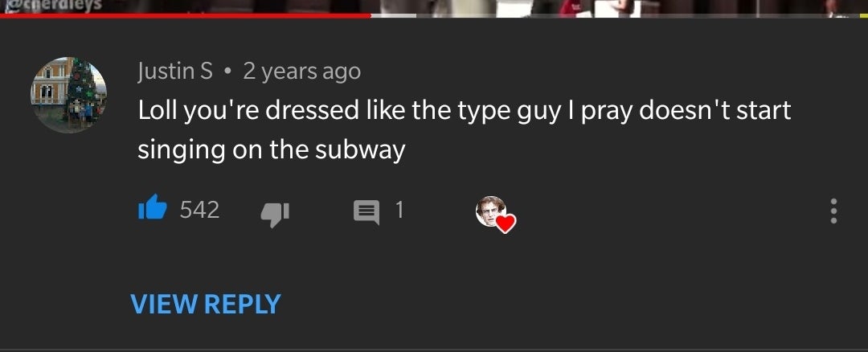Viewport: 868px width, 352px height.
Task: Click the 542 like count
Action: tap(200, 210)
